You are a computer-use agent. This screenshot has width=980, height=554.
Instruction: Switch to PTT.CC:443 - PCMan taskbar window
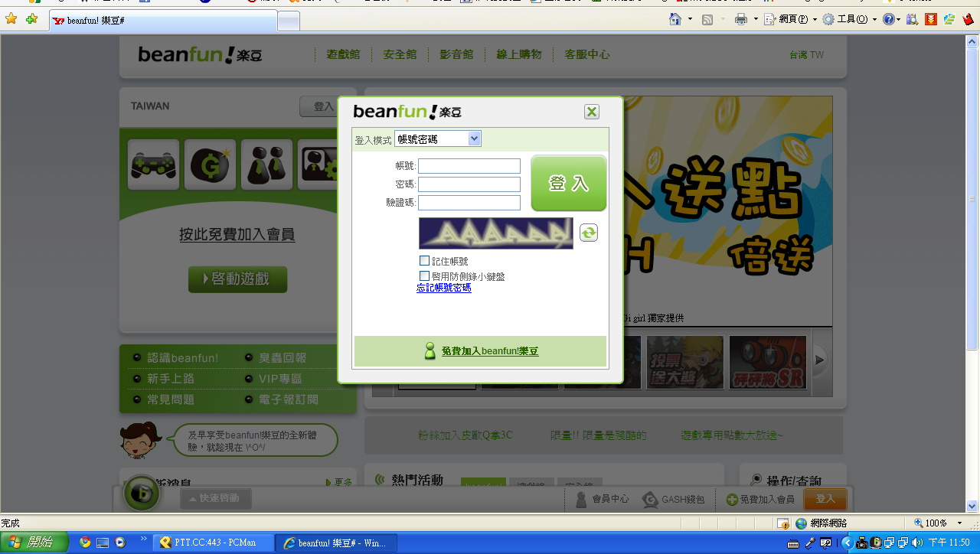click(214, 543)
